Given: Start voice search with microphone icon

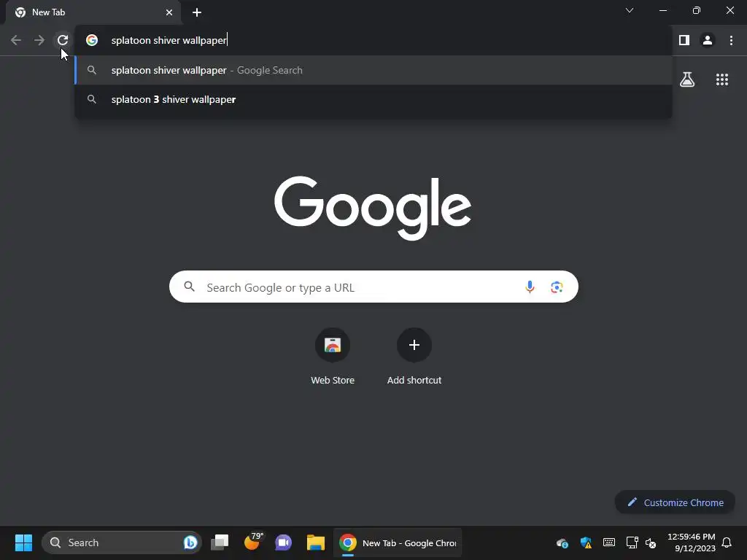Looking at the screenshot, I should point(530,287).
